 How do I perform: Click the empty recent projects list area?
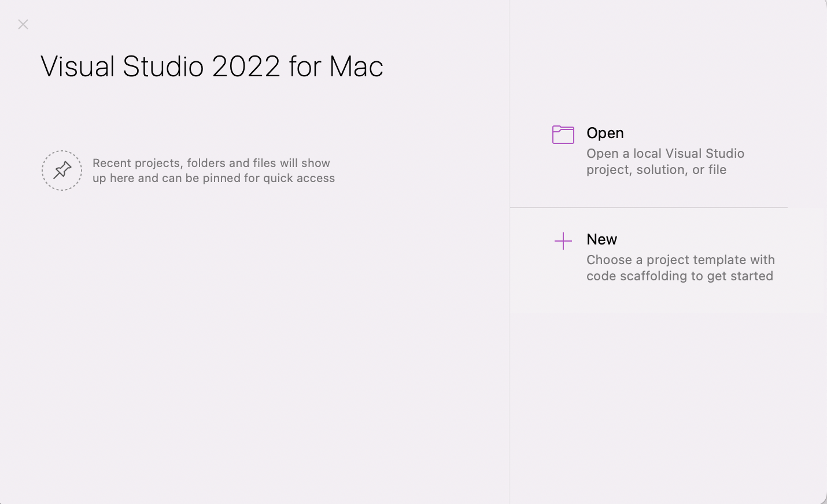[x=254, y=347]
